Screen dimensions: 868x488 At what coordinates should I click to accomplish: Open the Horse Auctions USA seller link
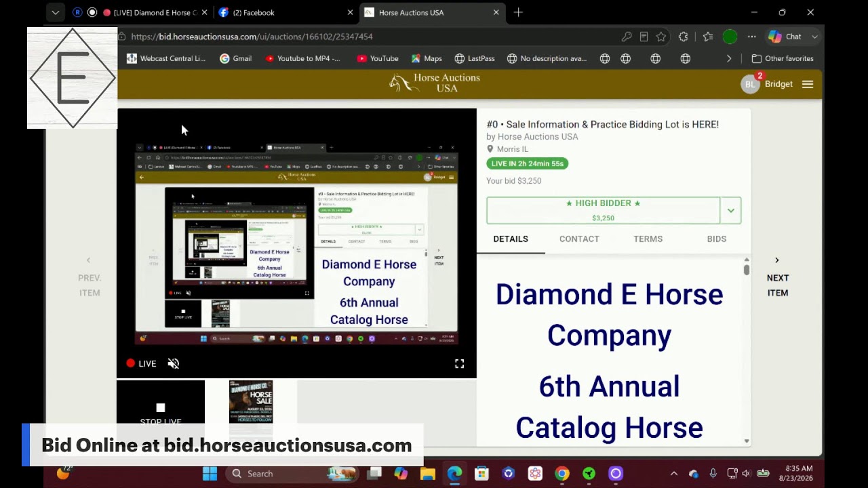538,137
